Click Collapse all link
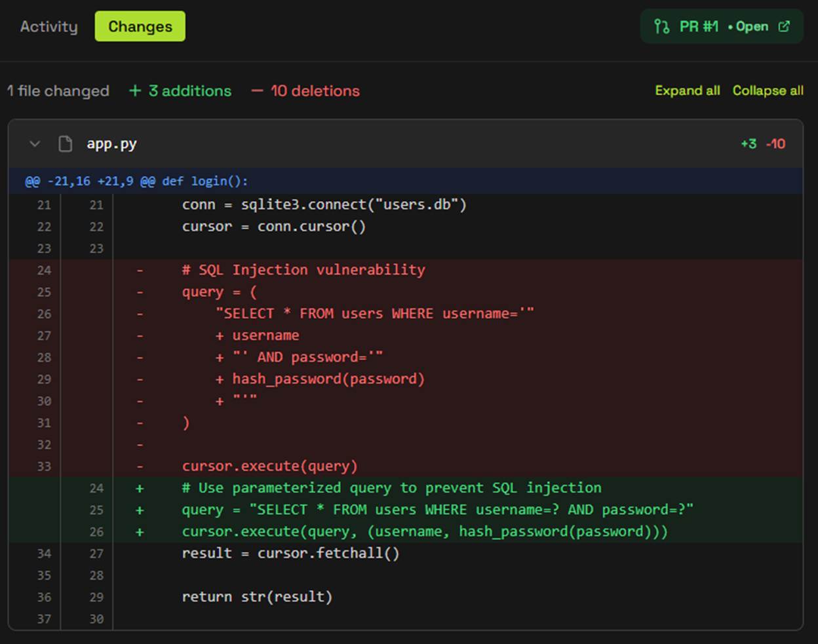Screen dimensions: 818x644 point(768,90)
